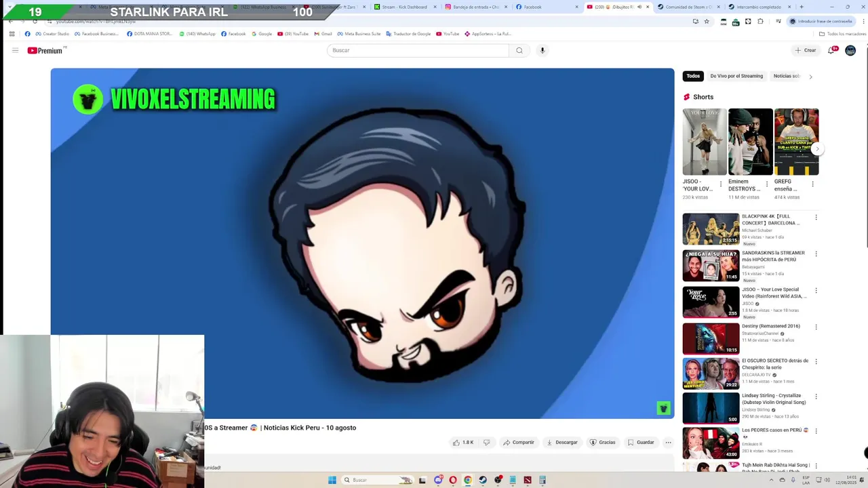Open BLACKPINK 4K Full Concert thumbnail

[x=711, y=229]
